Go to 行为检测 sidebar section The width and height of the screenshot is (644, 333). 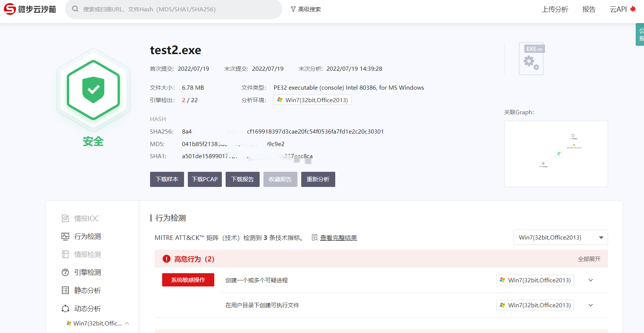(x=87, y=237)
